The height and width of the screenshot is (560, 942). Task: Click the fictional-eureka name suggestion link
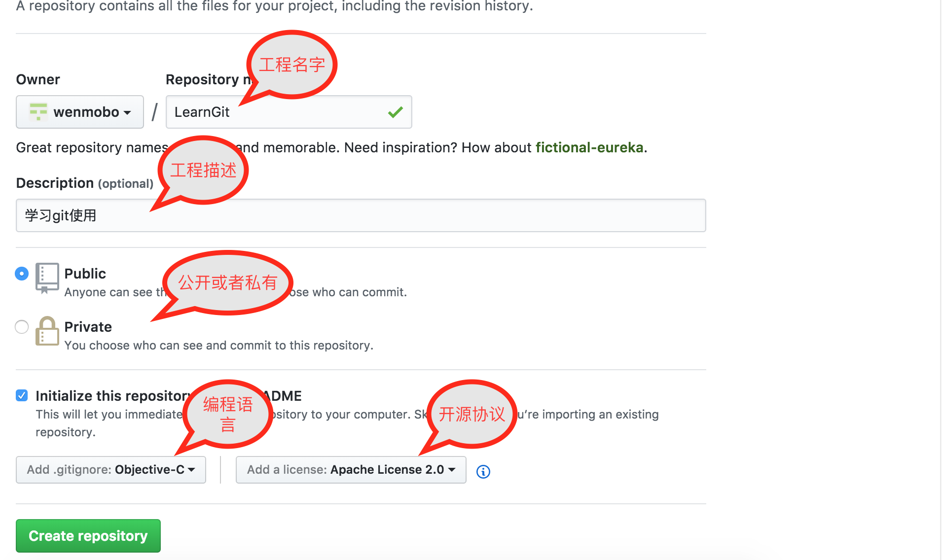(x=589, y=147)
